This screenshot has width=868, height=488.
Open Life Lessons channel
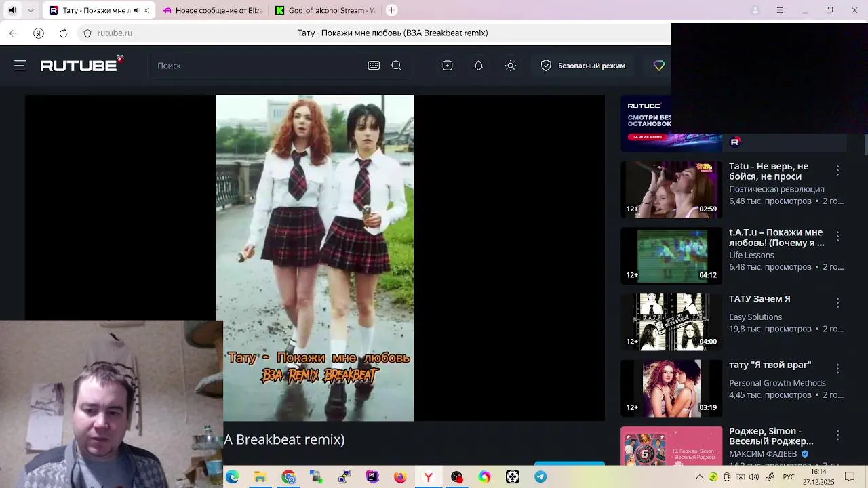(751, 255)
